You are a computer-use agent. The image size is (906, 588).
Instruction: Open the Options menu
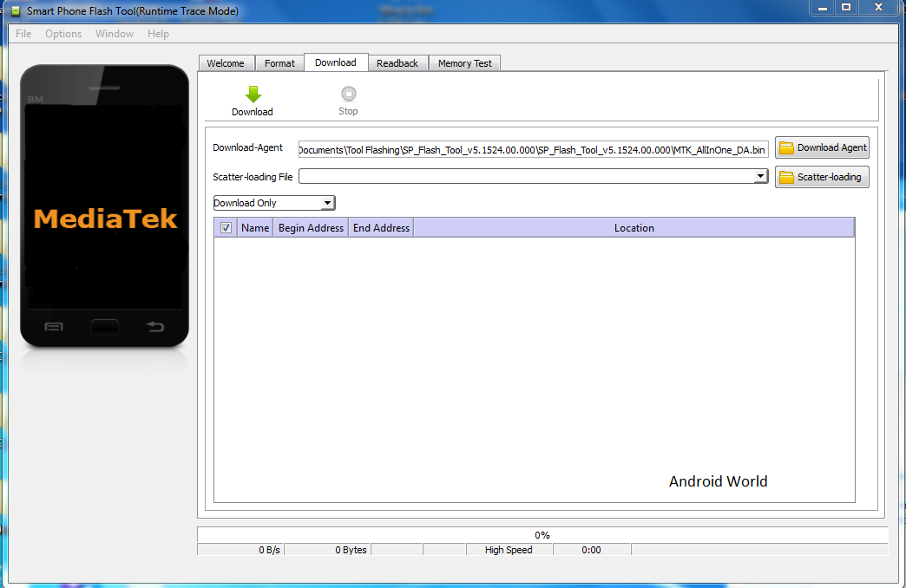[x=63, y=34]
